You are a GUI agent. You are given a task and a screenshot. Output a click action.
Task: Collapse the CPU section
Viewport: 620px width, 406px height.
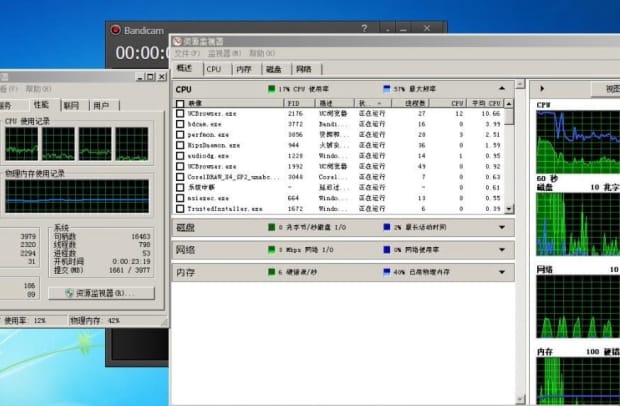point(501,89)
